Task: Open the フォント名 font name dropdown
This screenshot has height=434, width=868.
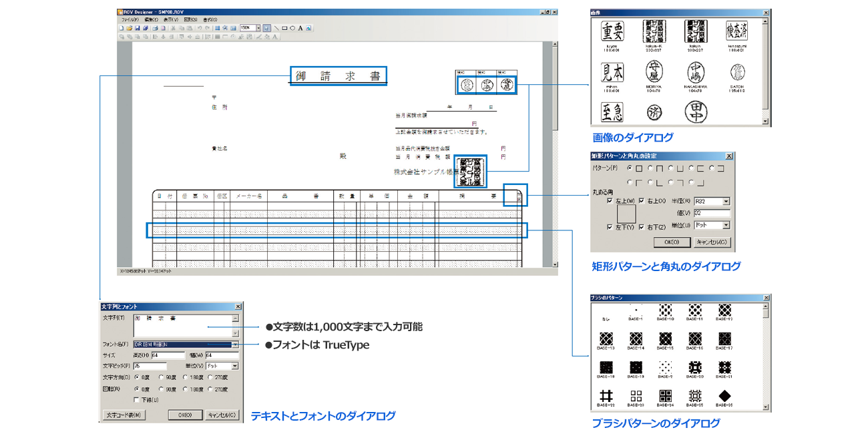Action: (x=235, y=345)
